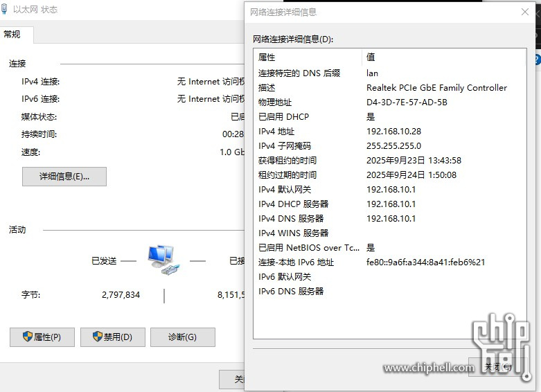Select the 已启用 DHCP row
Screen dimensions: 541x392
(x=390, y=116)
